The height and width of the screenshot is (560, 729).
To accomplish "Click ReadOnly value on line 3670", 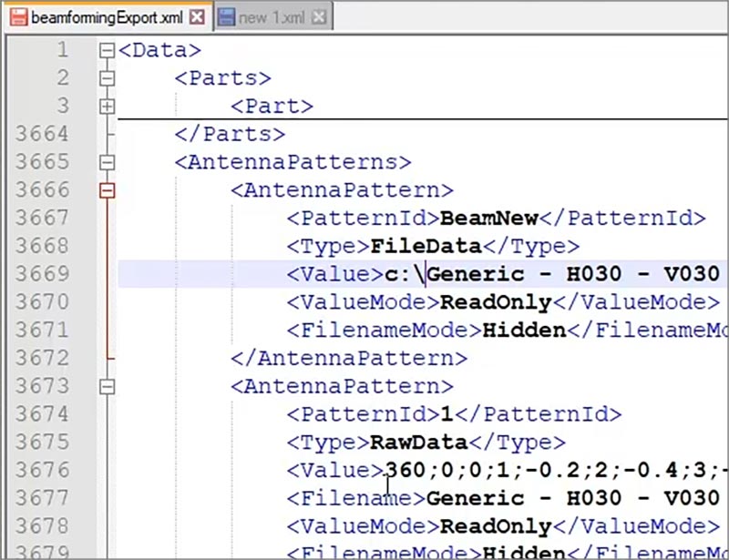I will tap(496, 302).
